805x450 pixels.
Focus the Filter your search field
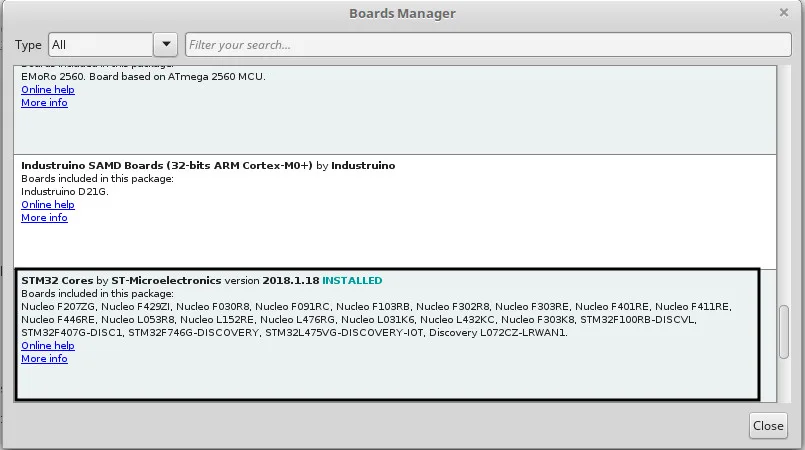tap(488, 45)
